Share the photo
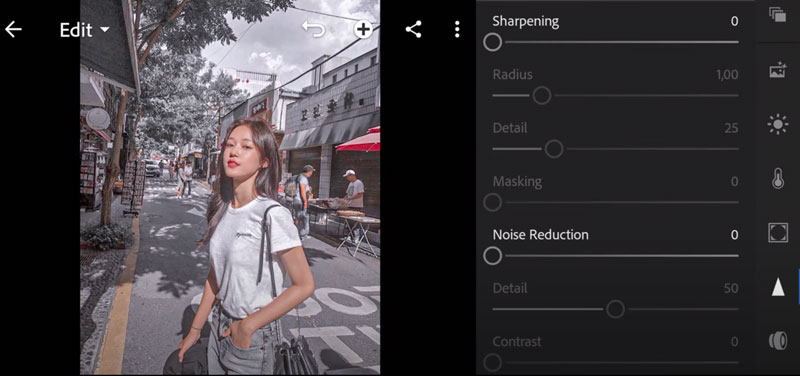800x376 pixels. (413, 30)
